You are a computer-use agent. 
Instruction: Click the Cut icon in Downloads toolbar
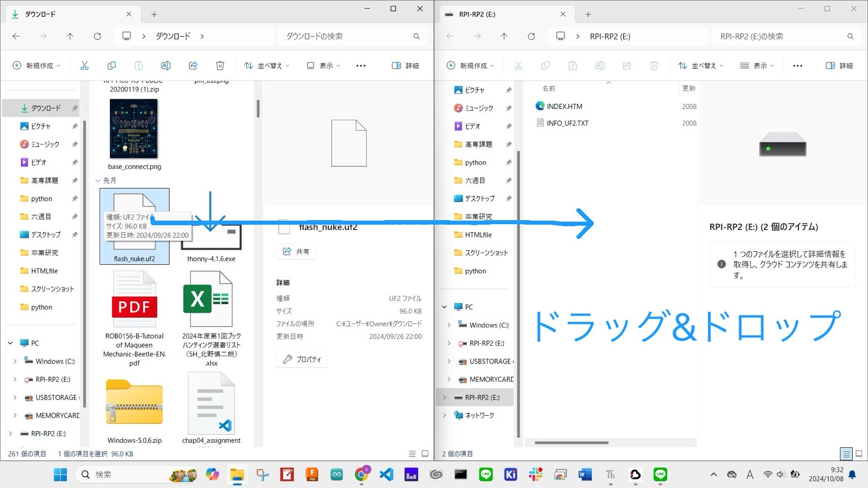(x=84, y=66)
